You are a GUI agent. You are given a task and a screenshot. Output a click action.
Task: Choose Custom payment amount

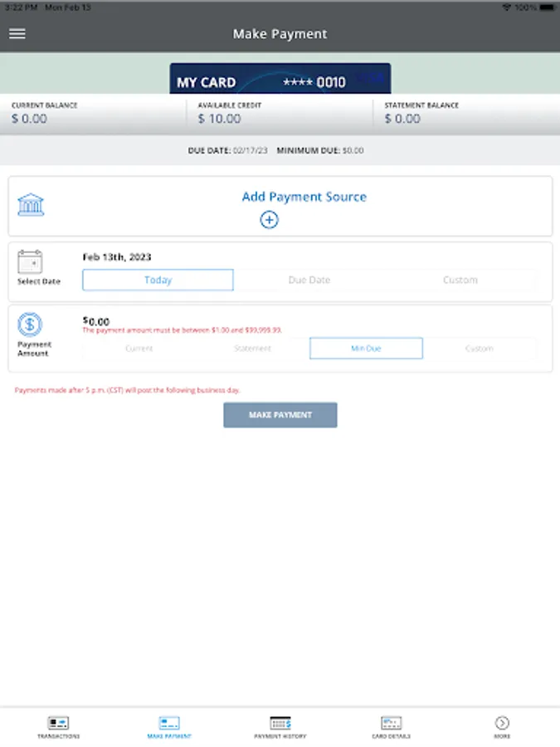pyautogui.click(x=479, y=349)
